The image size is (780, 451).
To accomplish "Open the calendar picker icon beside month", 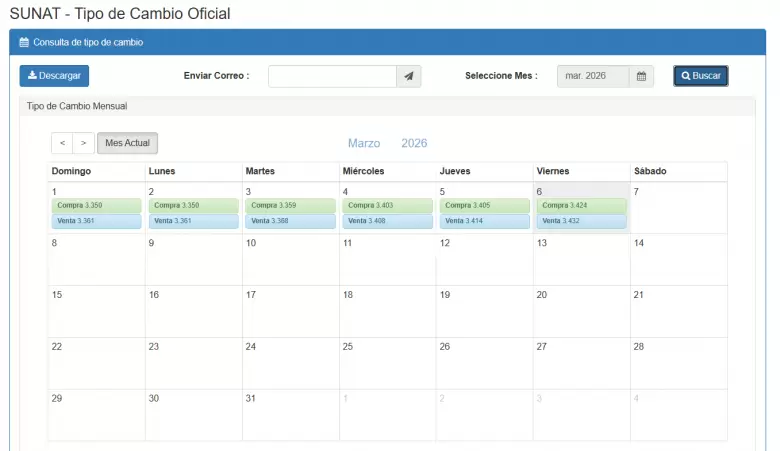I will pyautogui.click(x=641, y=76).
